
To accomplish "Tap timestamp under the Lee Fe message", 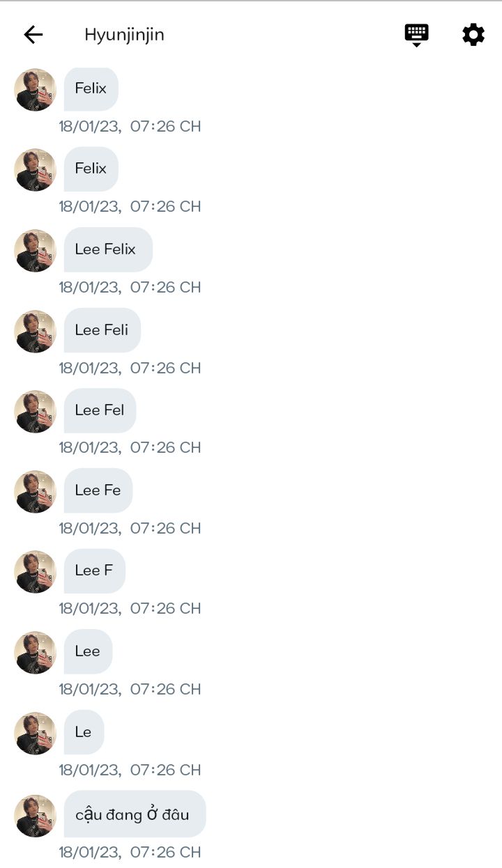I will [x=130, y=528].
